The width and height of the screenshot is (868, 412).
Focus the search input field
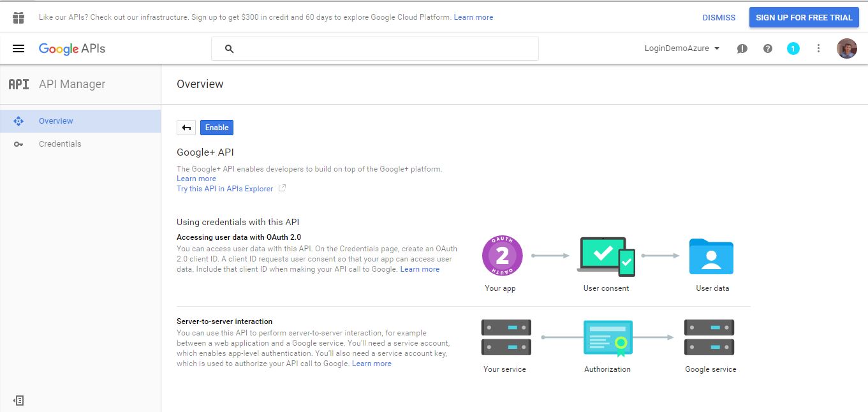pos(375,48)
